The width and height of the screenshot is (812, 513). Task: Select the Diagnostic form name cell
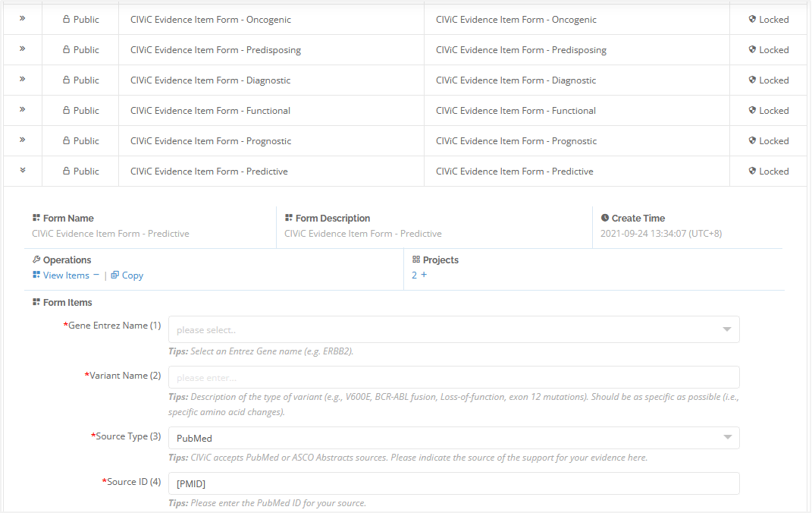pos(271,80)
